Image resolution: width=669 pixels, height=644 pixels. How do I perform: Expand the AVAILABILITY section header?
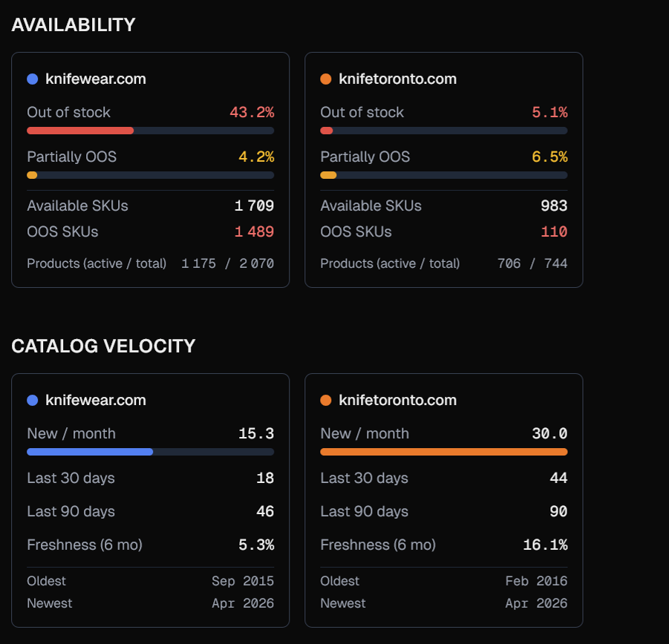[73, 24]
